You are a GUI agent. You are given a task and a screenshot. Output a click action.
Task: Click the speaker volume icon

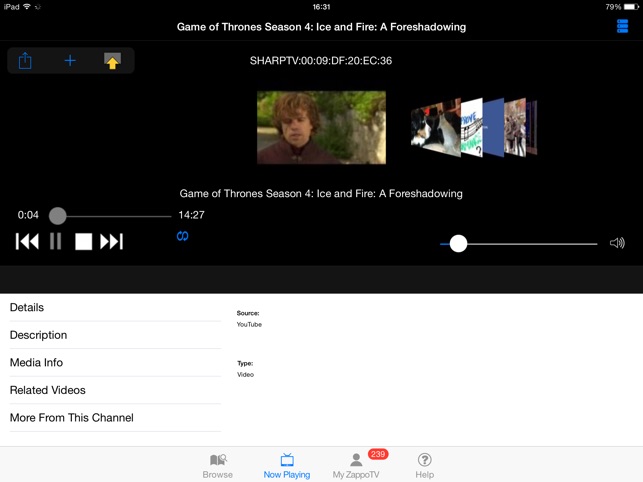pyautogui.click(x=617, y=243)
